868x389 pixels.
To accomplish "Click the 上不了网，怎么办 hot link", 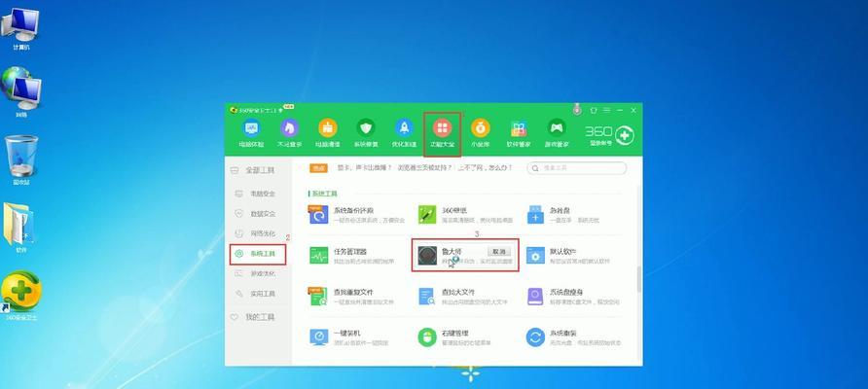I will pyautogui.click(x=485, y=167).
